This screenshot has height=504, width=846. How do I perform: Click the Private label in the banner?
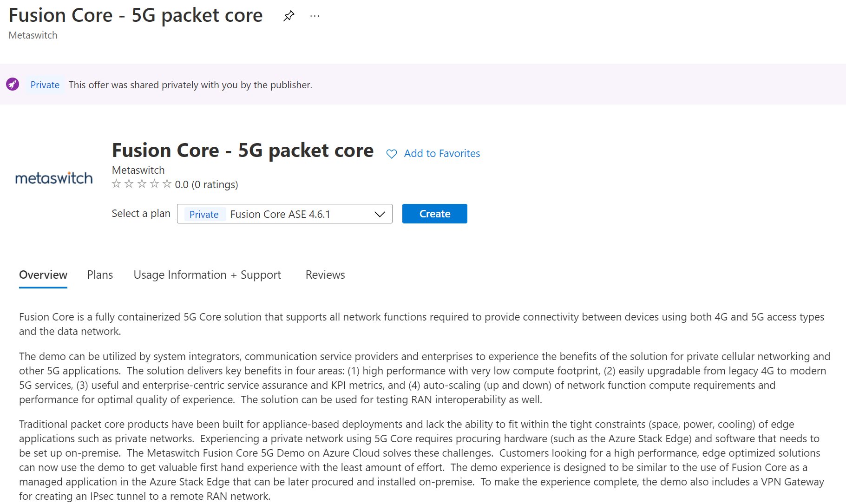click(45, 85)
